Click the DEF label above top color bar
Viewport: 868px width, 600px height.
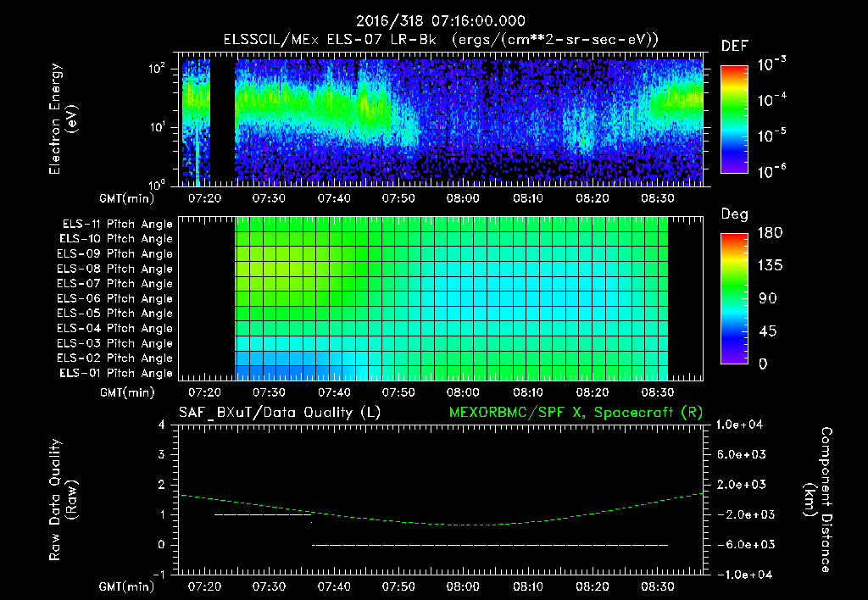pyautogui.click(x=735, y=46)
